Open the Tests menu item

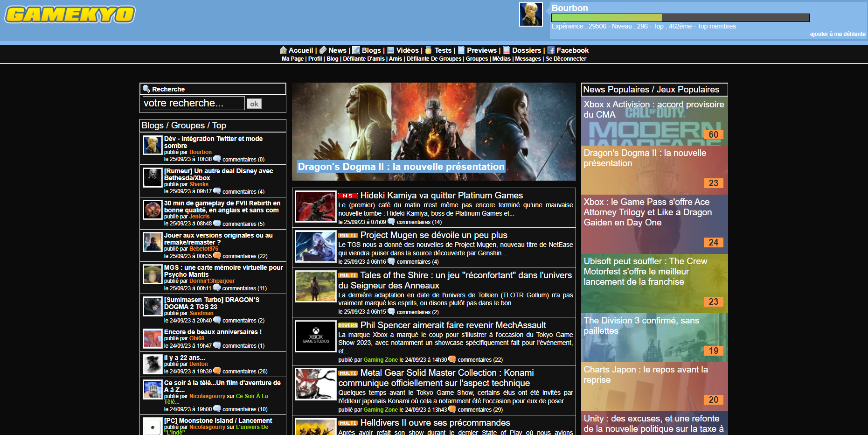443,50
